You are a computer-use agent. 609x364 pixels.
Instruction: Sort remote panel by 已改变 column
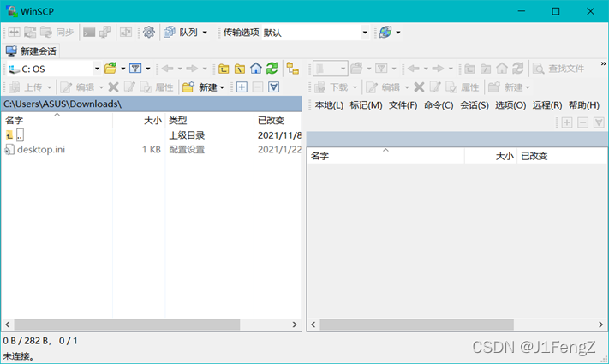pos(562,156)
